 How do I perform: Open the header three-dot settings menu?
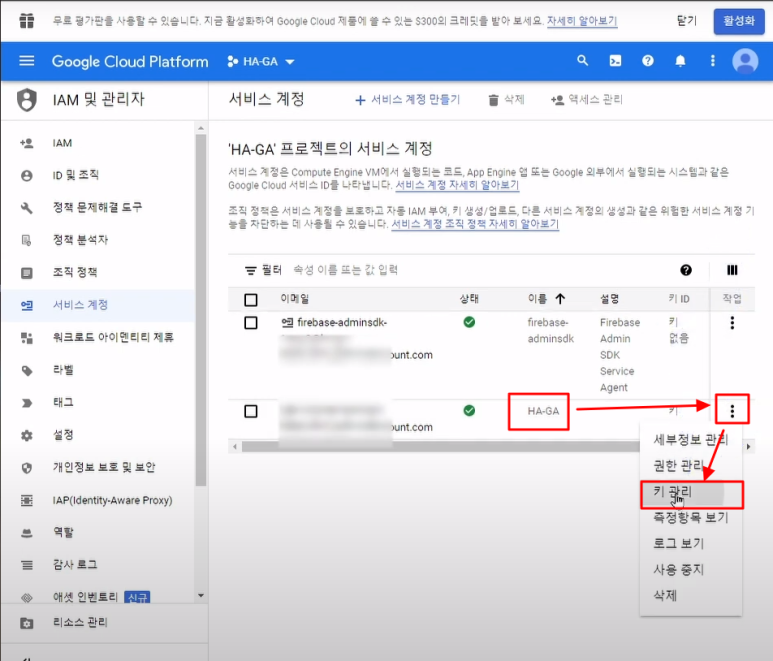pyautogui.click(x=713, y=61)
